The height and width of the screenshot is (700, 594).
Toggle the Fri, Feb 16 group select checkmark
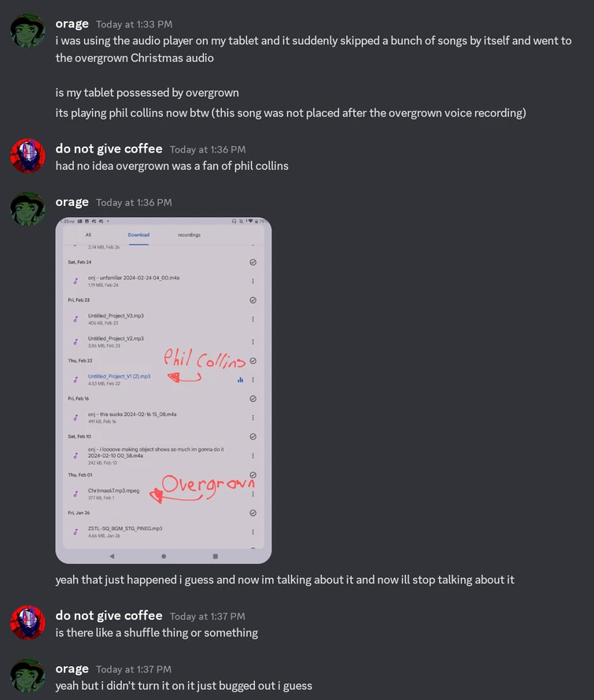[x=253, y=399]
